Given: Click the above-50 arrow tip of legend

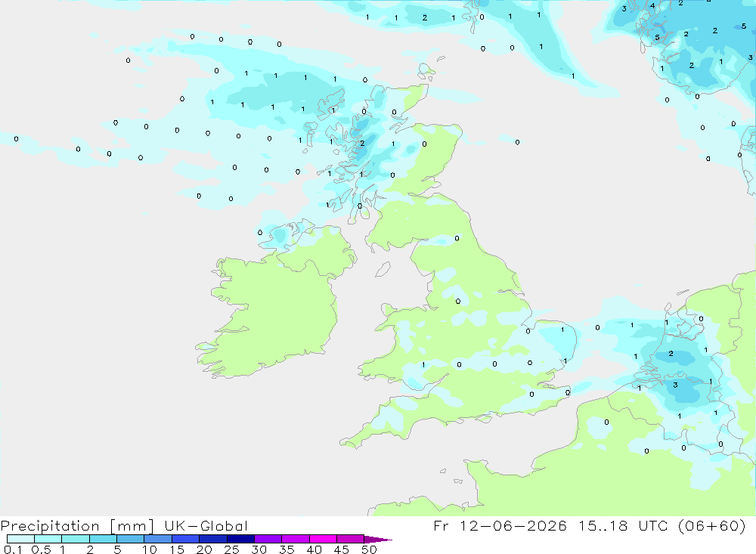Looking at the screenshot, I should pos(378,540).
